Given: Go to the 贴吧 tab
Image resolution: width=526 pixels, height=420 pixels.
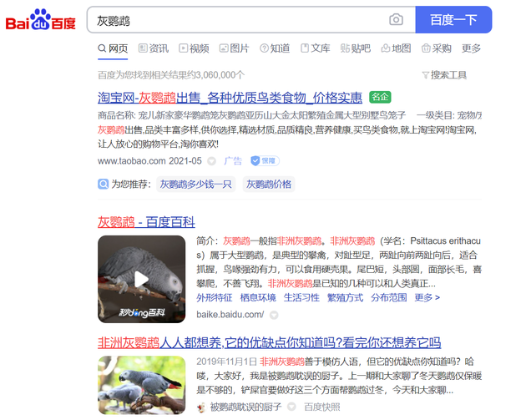Looking at the screenshot, I should pyautogui.click(x=356, y=48).
